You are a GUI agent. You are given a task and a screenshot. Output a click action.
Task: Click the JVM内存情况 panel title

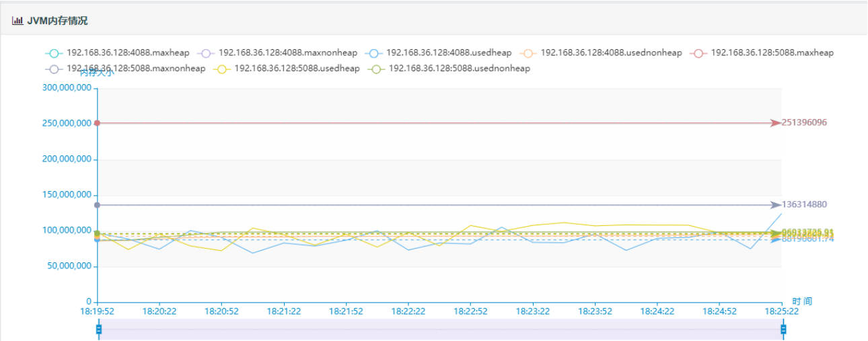[x=57, y=21]
